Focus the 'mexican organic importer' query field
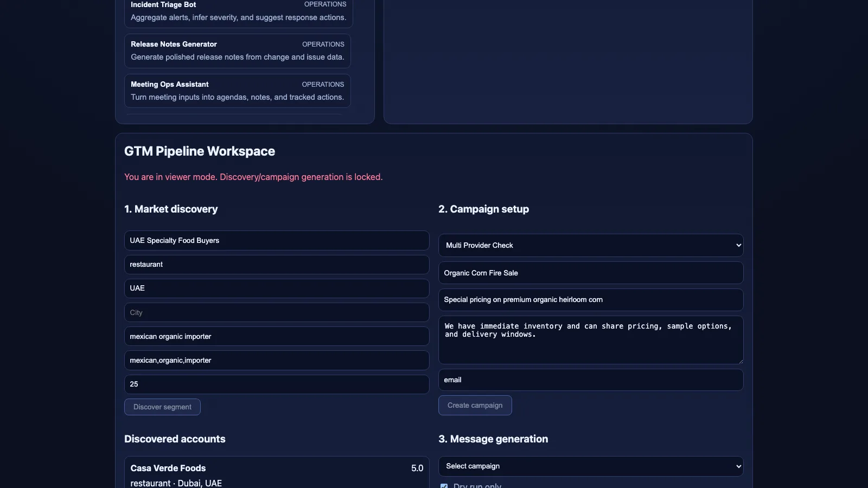The width and height of the screenshot is (868, 488). click(276, 337)
